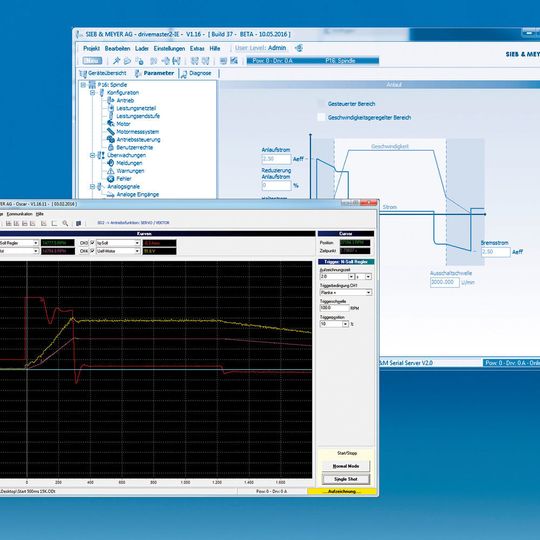Viewport: 540px width, 540px height.
Task: Select Antrieb tree item
Action: pyautogui.click(x=125, y=100)
